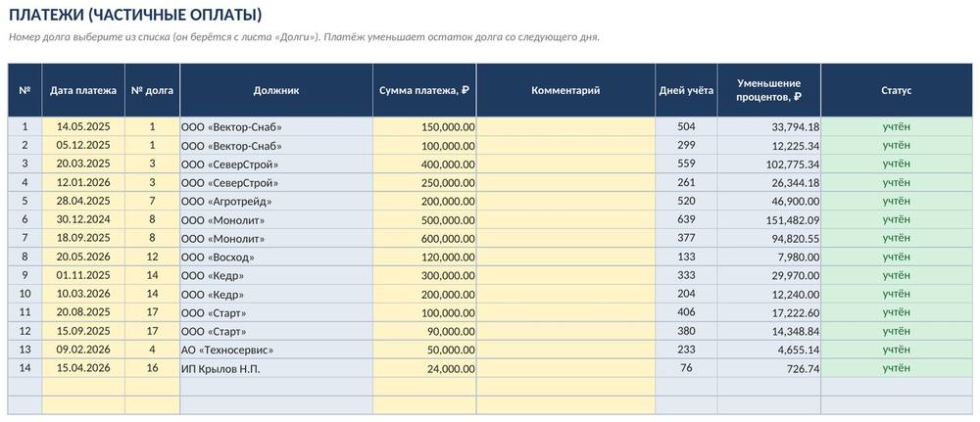Click the 'Дней учёта' header
The height and width of the screenshot is (422, 980).
pyautogui.click(x=686, y=90)
